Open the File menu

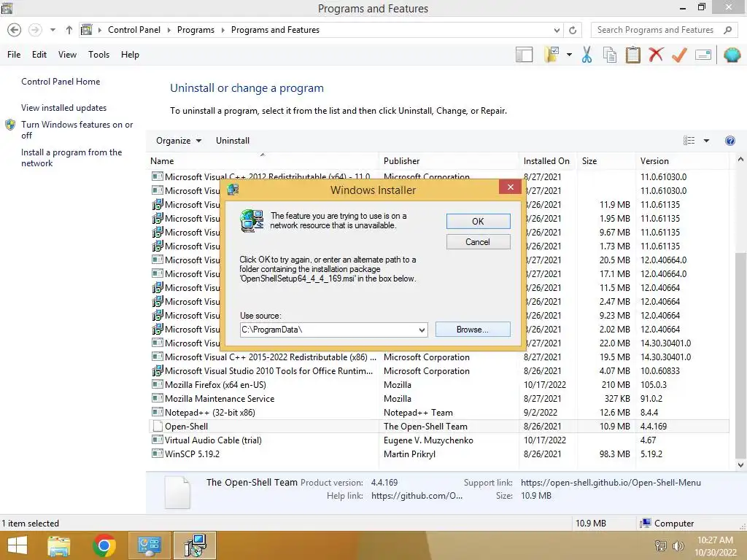coord(14,55)
